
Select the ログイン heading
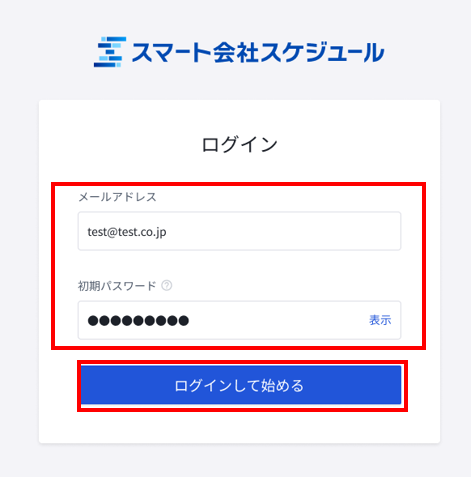240,144
